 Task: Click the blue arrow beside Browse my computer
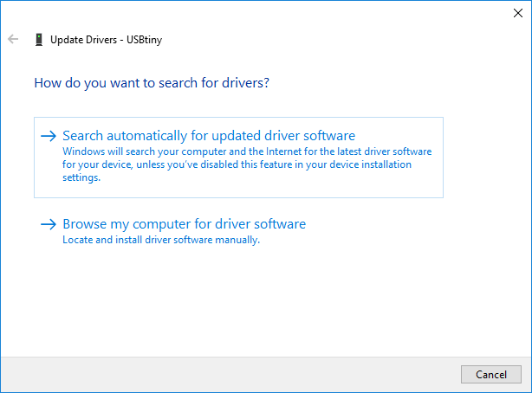coord(49,224)
